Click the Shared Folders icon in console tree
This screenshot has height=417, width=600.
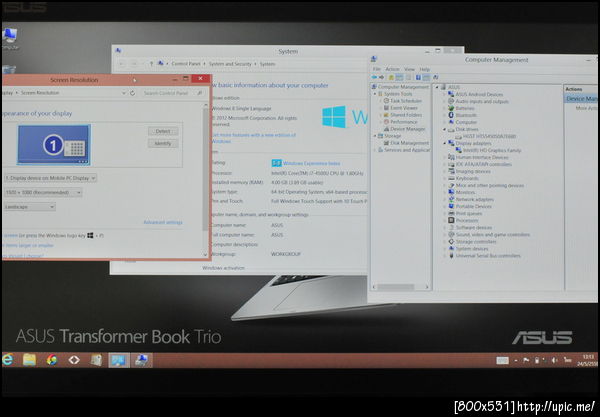tap(386, 115)
